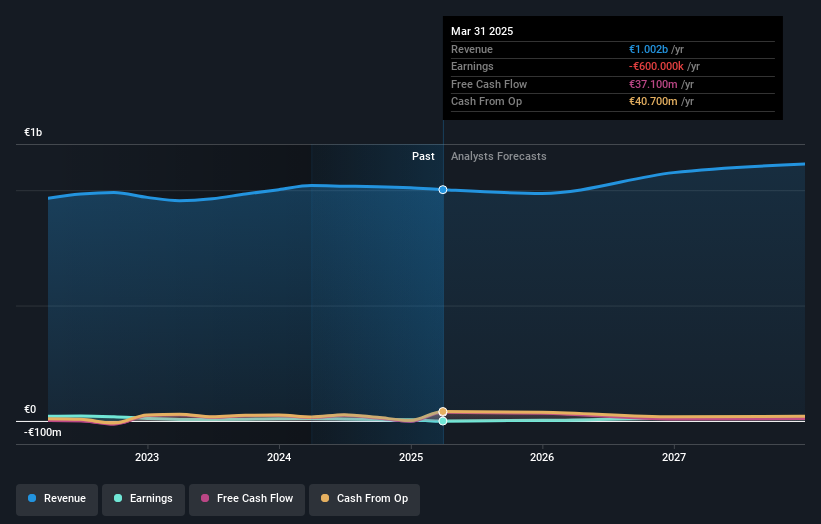Viewport: 821px width, 524px height.
Task: Toggle the Earnings series legend button
Action: click(143, 498)
